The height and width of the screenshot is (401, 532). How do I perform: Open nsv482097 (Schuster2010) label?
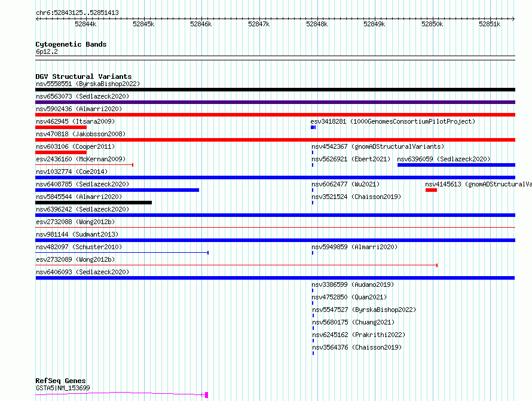[79, 247]
